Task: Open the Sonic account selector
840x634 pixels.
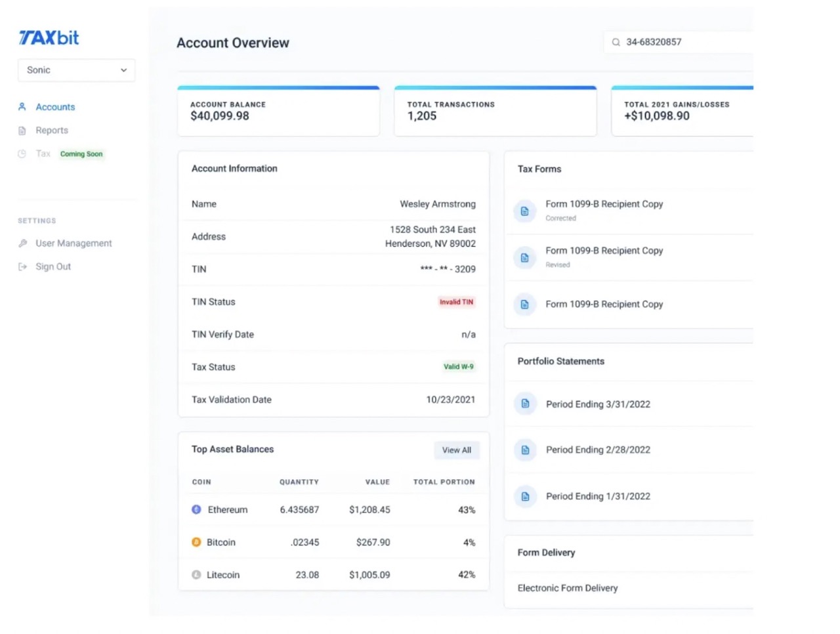Action: pos(76,70)
